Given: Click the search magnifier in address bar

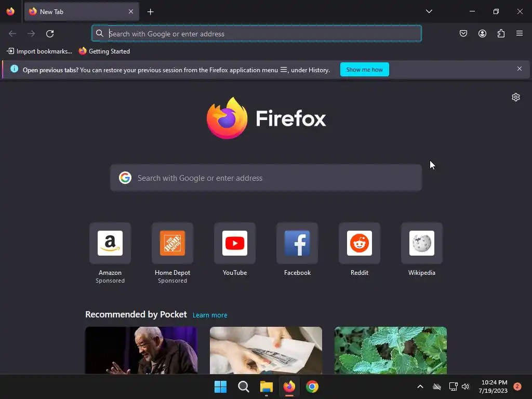Looking at the screenshot, I should pyautogui.click(x=99, y=33).
